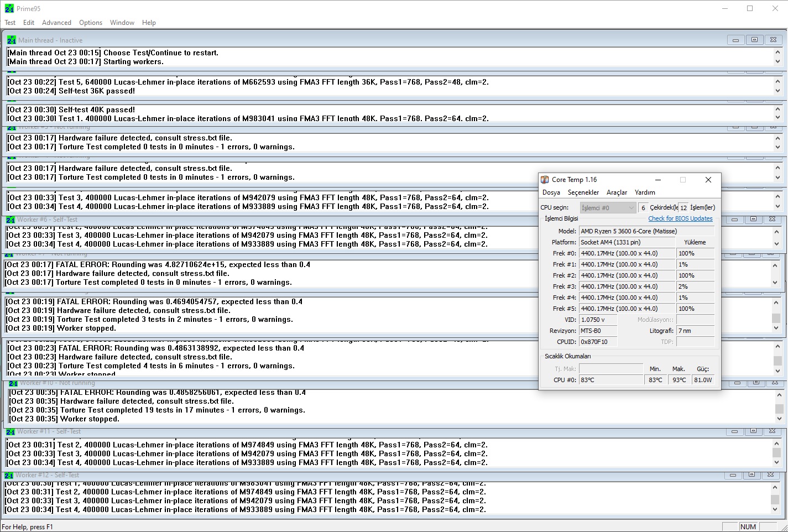Open the Yardım menu in Core Temp
The image size is (788, 532).
point(645,192)
